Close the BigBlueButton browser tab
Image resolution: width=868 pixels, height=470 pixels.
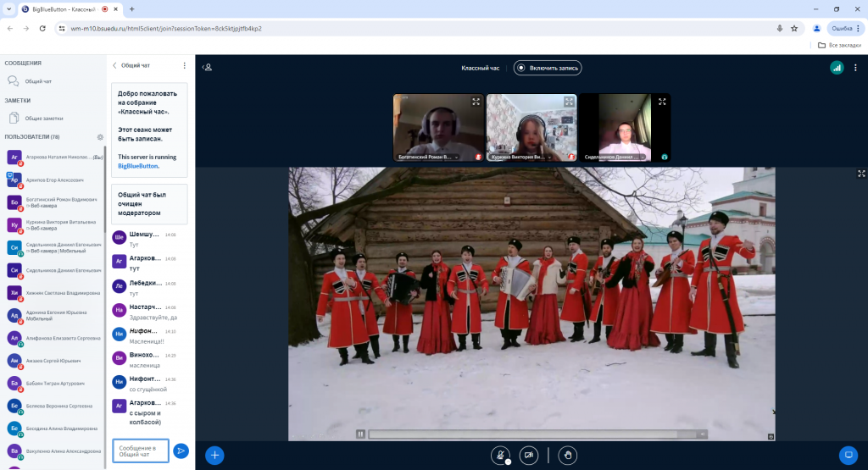click(115, 8)
